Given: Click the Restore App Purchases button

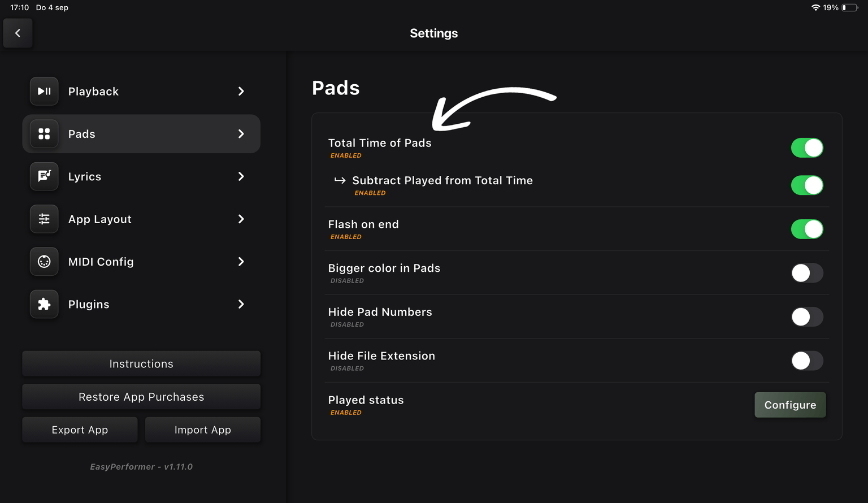Looking at the screenshot, I should tap(141, 397).
